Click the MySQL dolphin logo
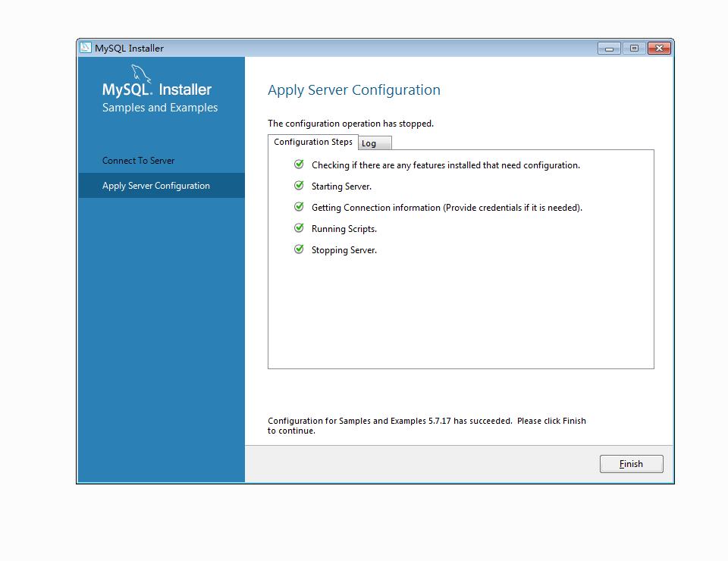728x561 pixels. pyautogui.click(x=141, y=74)
